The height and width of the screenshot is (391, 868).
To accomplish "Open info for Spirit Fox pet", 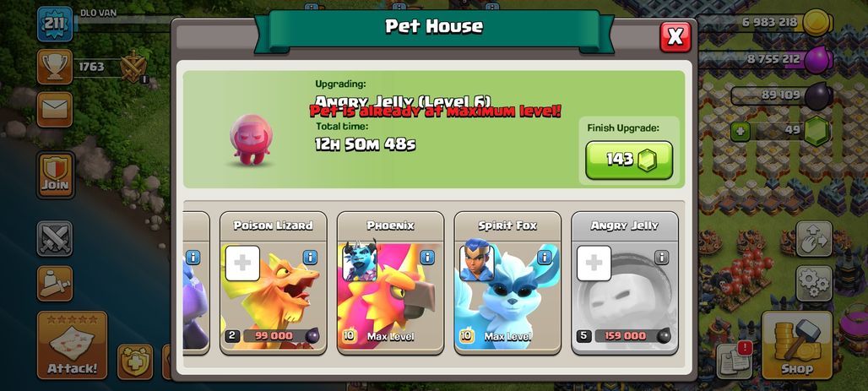I will (545, 257).
